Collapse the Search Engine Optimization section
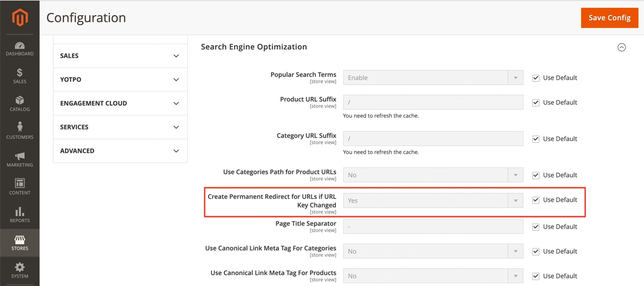The height and width of the screenshot is (286, 644). 621,47
